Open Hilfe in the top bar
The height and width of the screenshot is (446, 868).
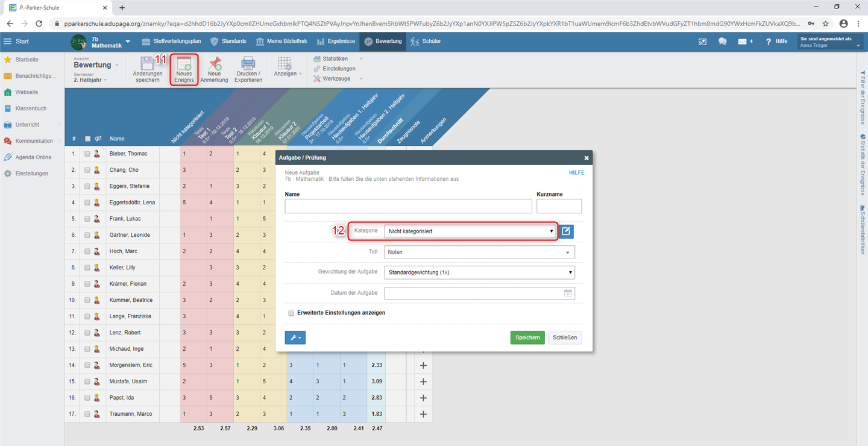(776, 42)
